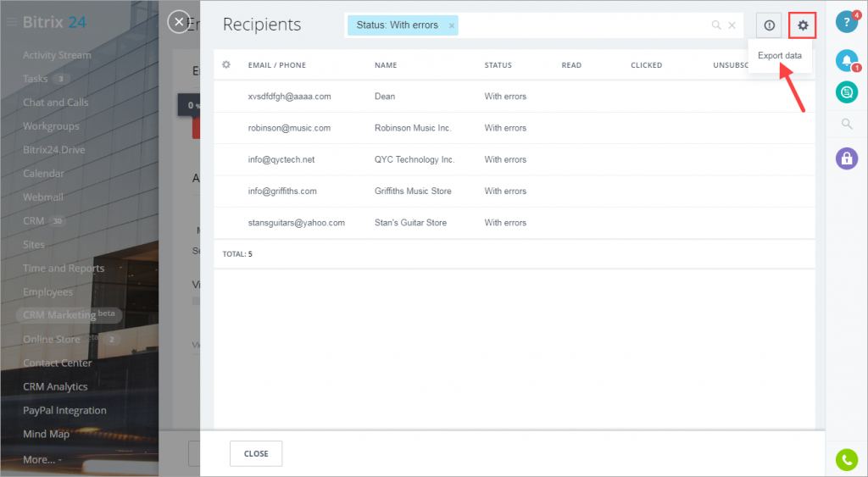Click the search magnifier in filter field
The width and height of the screenshot is (868, 477).
coord(716,25)
